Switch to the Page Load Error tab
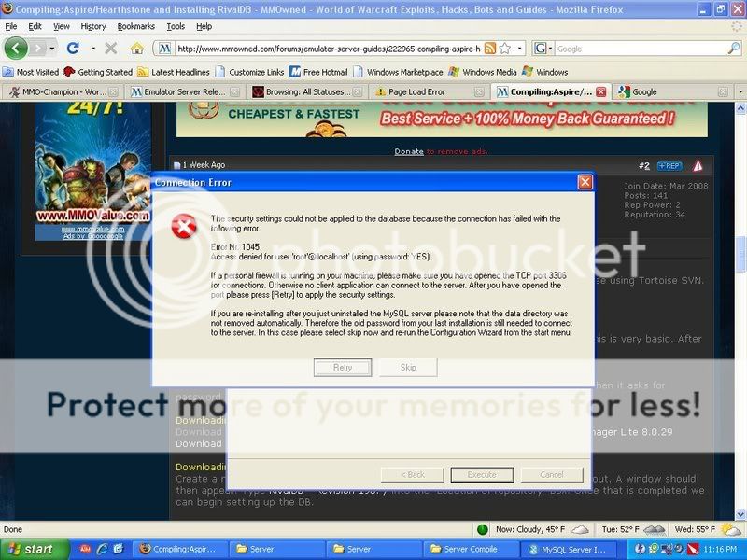The width and height of the screenshot is (747, 560). pyautogui.click(x=429, y=91)
